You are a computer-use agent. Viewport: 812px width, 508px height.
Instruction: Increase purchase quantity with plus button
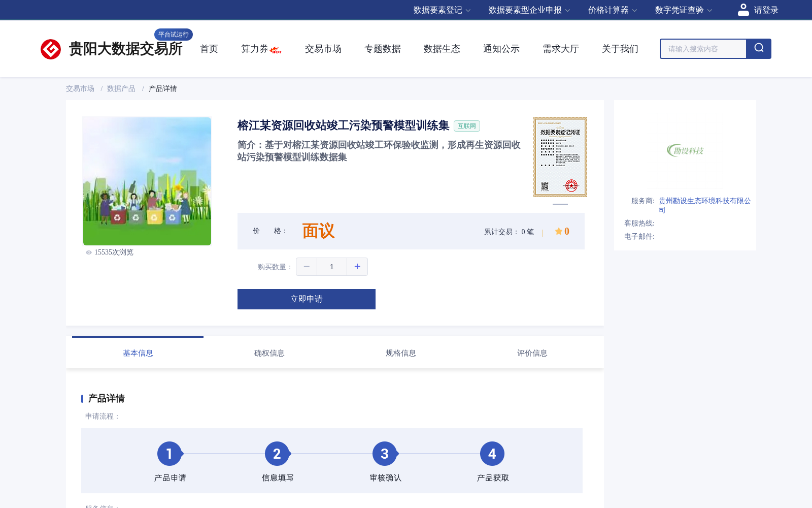pyautogui.click(x=357, y=267)
